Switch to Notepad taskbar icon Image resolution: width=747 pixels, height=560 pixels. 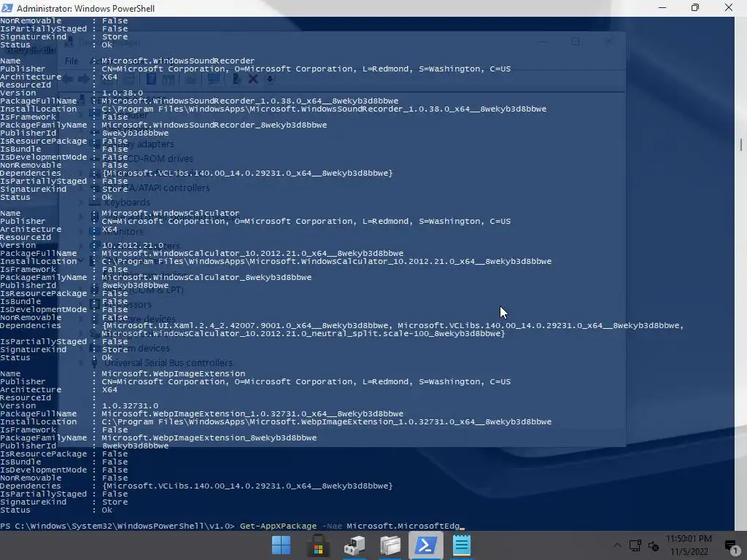tap(462, 545)
